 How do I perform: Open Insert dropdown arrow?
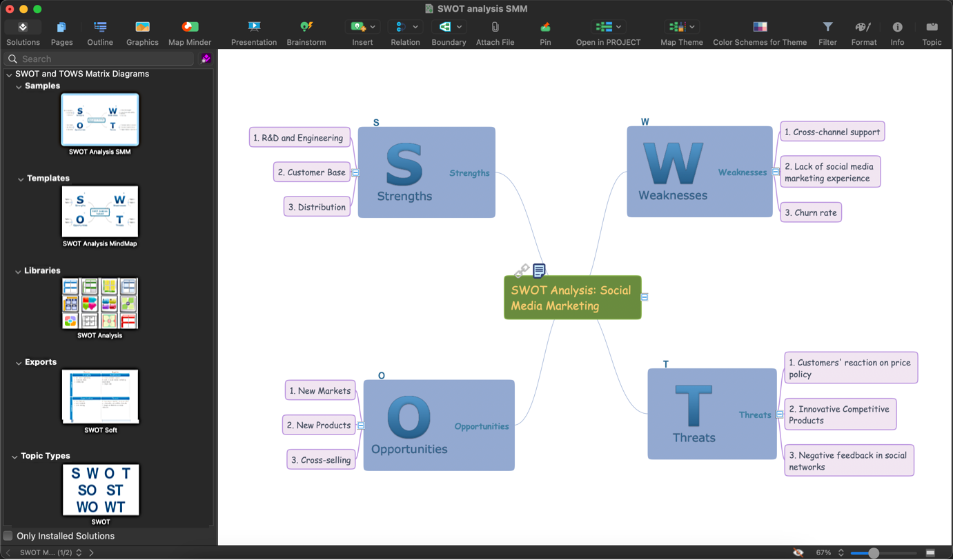[x=373, y=27]
